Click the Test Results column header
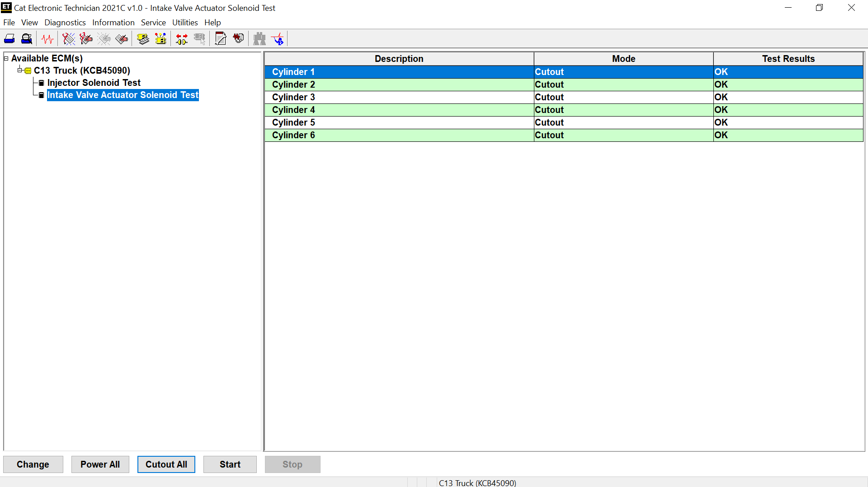This screenshot has height=487, width=868. click(788, 59)
